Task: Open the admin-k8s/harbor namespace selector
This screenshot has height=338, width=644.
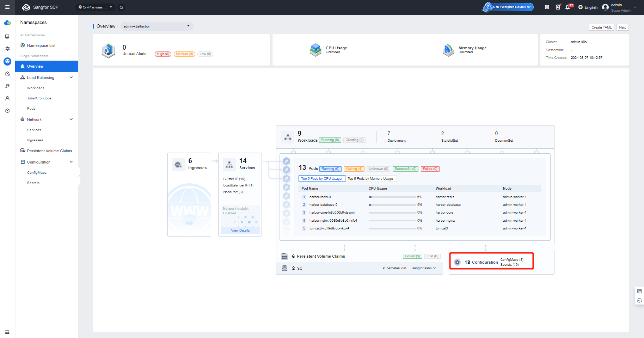Action: point(157,26)
